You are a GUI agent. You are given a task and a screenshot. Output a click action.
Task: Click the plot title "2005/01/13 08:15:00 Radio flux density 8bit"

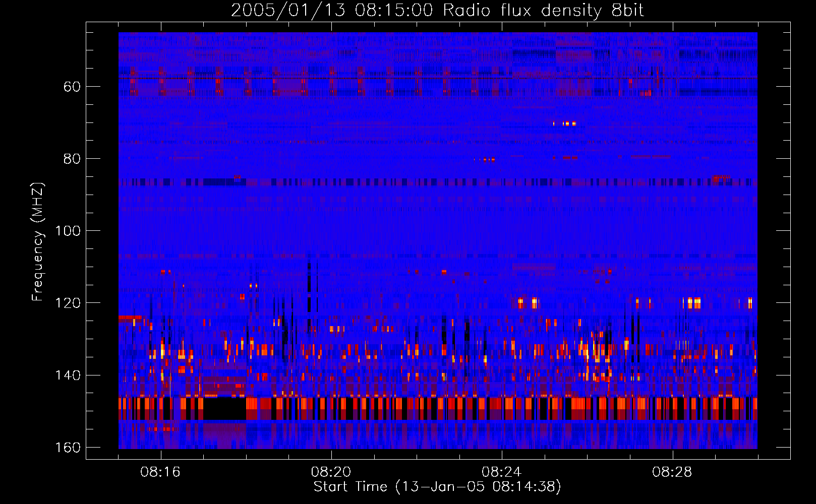click(x=437, y=11)
